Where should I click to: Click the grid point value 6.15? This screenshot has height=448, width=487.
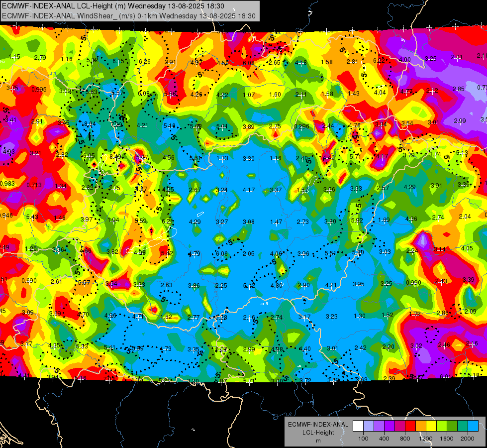118,61
